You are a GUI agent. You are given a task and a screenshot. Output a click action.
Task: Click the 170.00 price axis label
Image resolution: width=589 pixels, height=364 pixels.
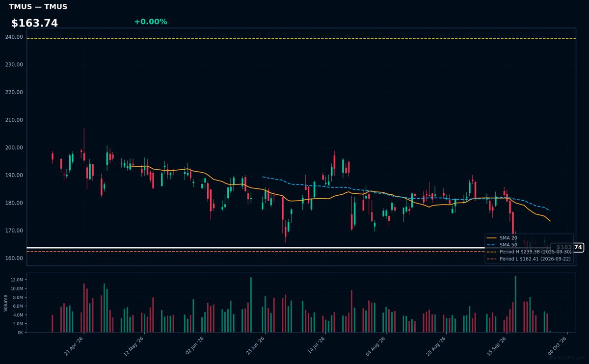click(x=14, y=231)
